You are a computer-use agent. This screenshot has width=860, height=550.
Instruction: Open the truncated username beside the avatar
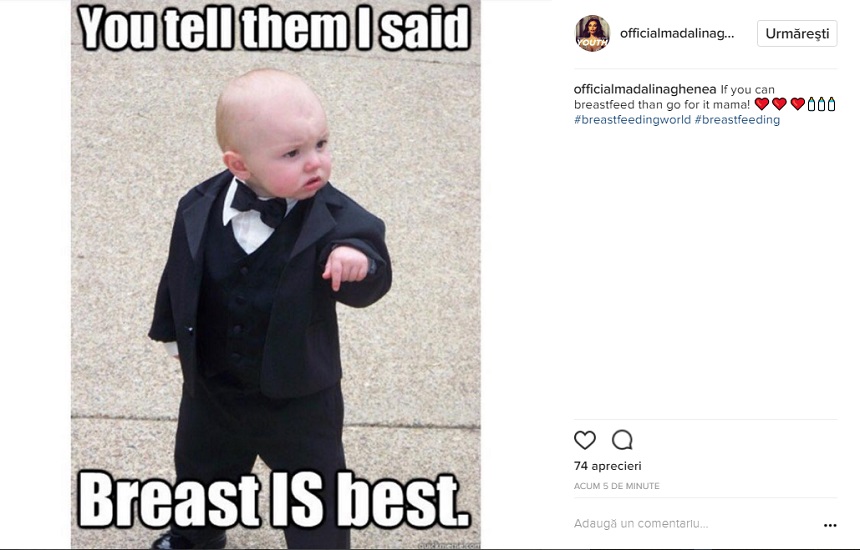677,33
